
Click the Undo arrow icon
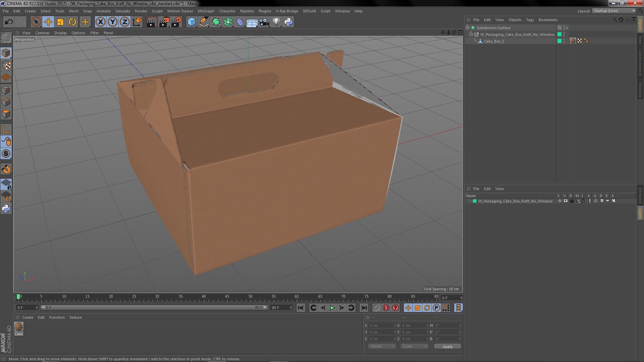click(9, 22)
